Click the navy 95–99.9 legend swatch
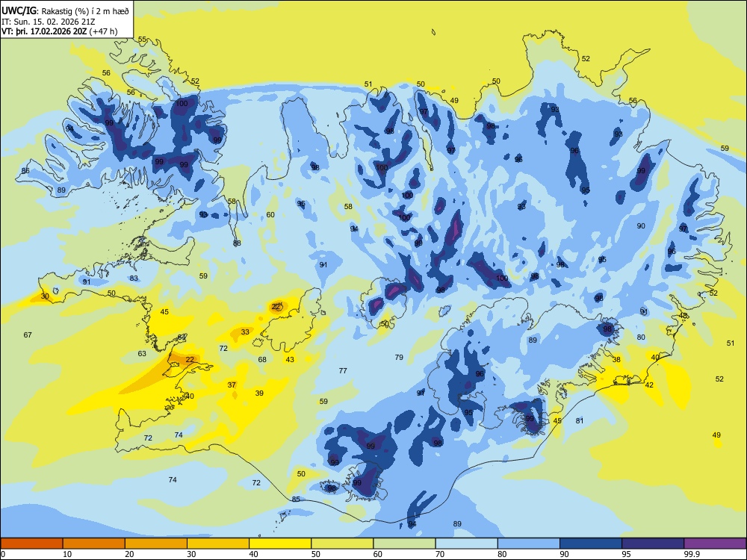The image size is (747, 560). pyautogui.click(x=653, y=544)
